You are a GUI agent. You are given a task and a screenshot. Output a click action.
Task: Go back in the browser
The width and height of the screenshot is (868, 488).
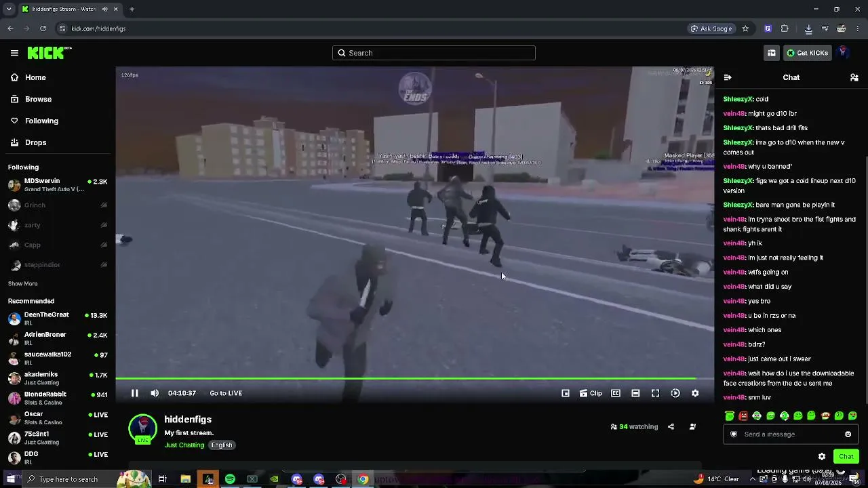10,28
